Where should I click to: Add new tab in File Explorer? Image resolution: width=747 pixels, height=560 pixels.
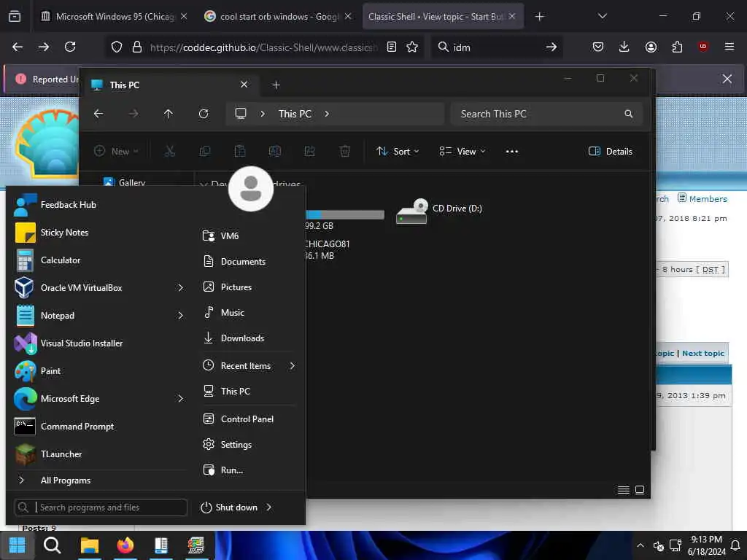276,85
